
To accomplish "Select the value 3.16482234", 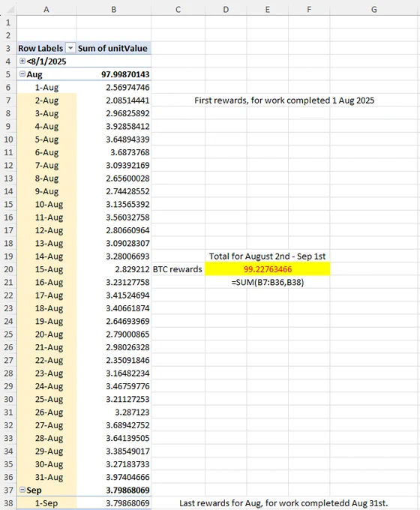I will (127, 373).
